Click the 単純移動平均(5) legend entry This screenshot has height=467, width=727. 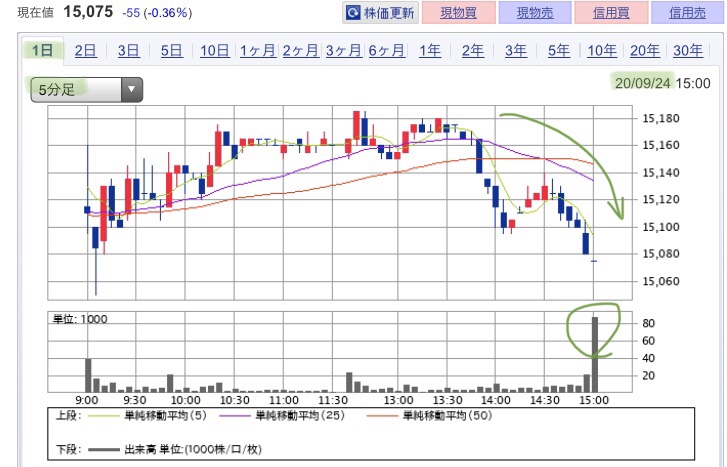pyautogui.click(x=147, y=416)
